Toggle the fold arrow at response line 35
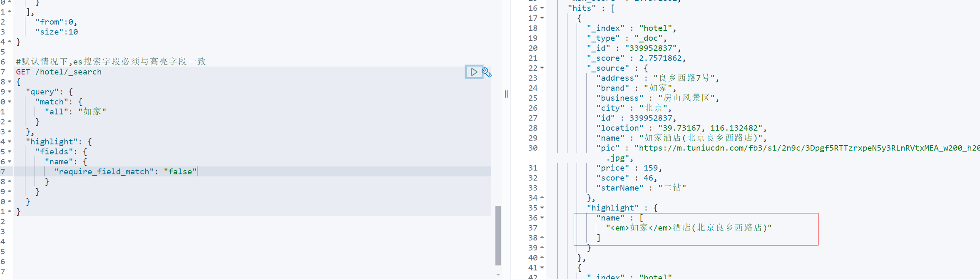Image resolution: width=980 pixels, height=280 pixels. click(542, 208)
